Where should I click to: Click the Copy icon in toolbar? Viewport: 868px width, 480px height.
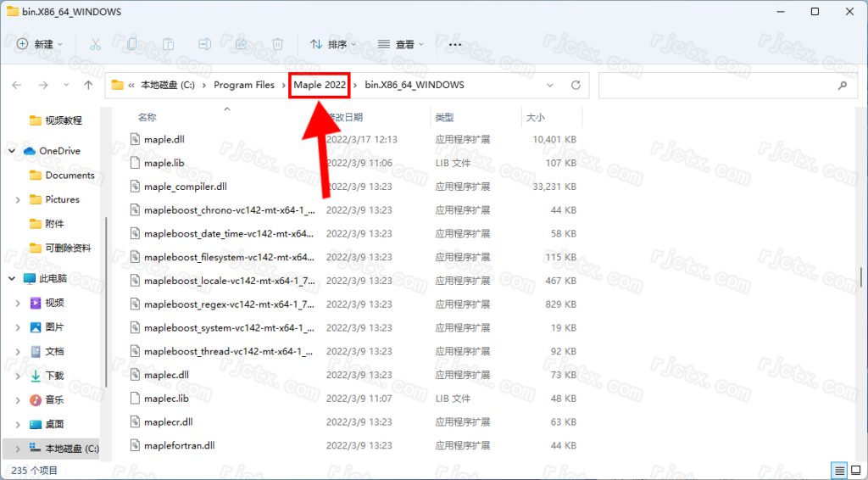tap(132, 44)
